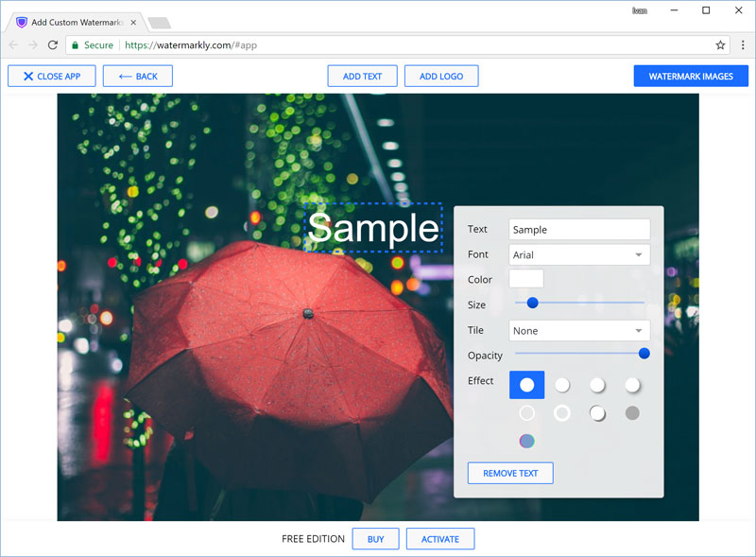
Task: Apply the thick white ring effect
Action: pyautogui.click(x=562, y=413)
